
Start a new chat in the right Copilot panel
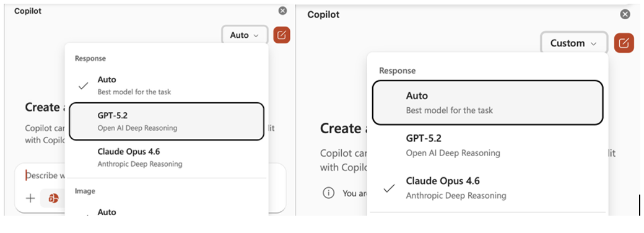(x=624, y=43)
